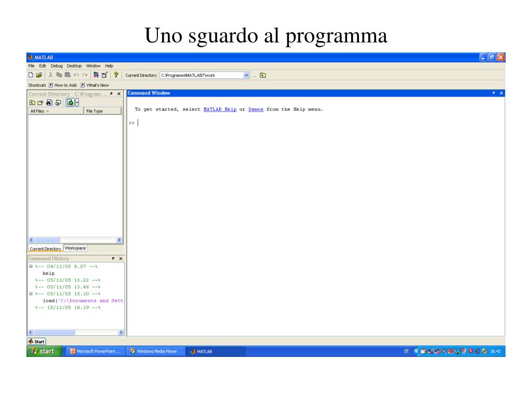This screenshot has height=399, width=532.
Task: Select the 15/11/05 18.39 history entry
Action: pos(68,308)
